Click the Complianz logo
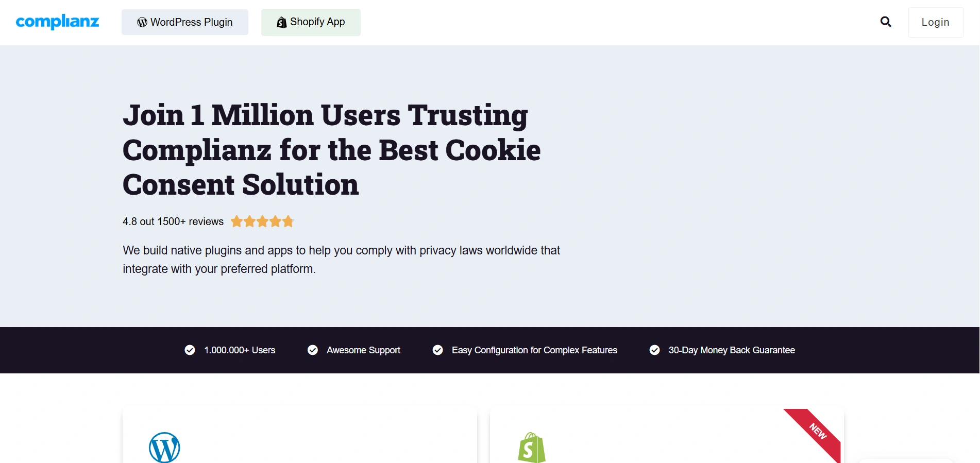980x463 pixels. pyautogui.click(x=57, y=22)
